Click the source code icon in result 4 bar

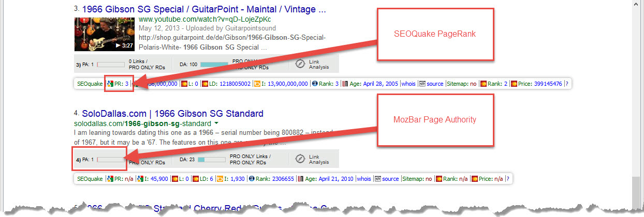pos(378,179)
